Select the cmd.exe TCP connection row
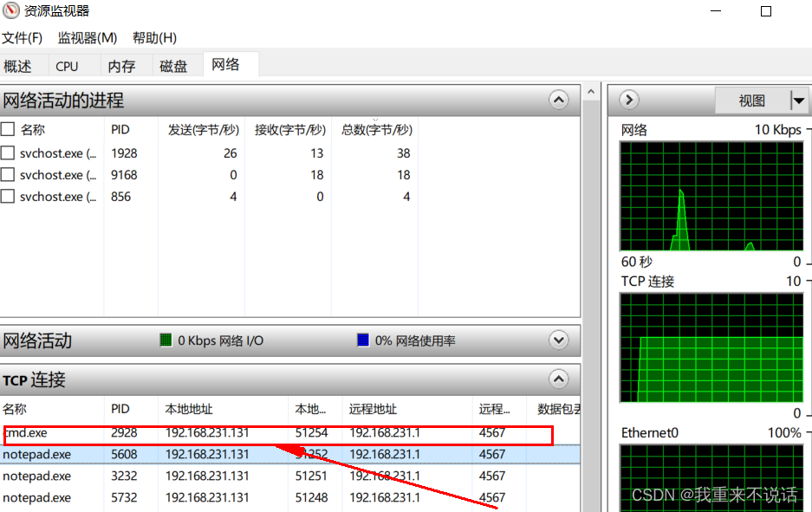Image resolution: width=812 pixels, height=512 pixels. 290,433
